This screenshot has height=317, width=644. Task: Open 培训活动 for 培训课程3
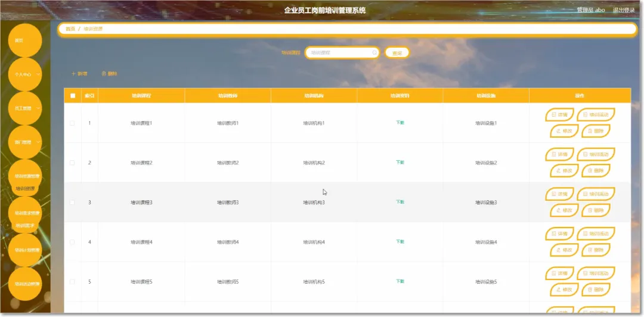596,194
